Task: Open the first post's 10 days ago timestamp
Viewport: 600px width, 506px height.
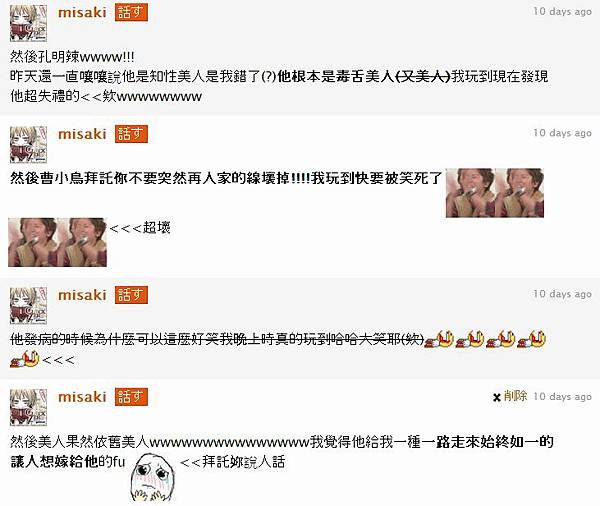Action: (x=562, y=11)
